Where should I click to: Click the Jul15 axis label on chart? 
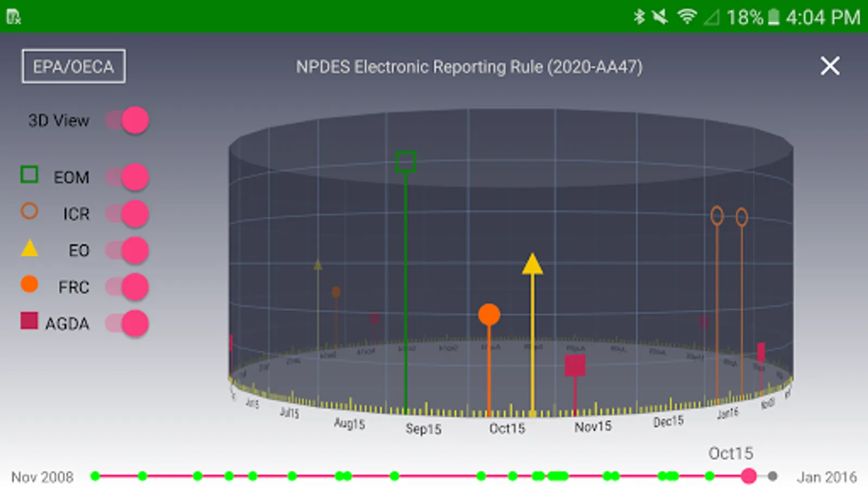pyautogui.click(x=289, y=412)
